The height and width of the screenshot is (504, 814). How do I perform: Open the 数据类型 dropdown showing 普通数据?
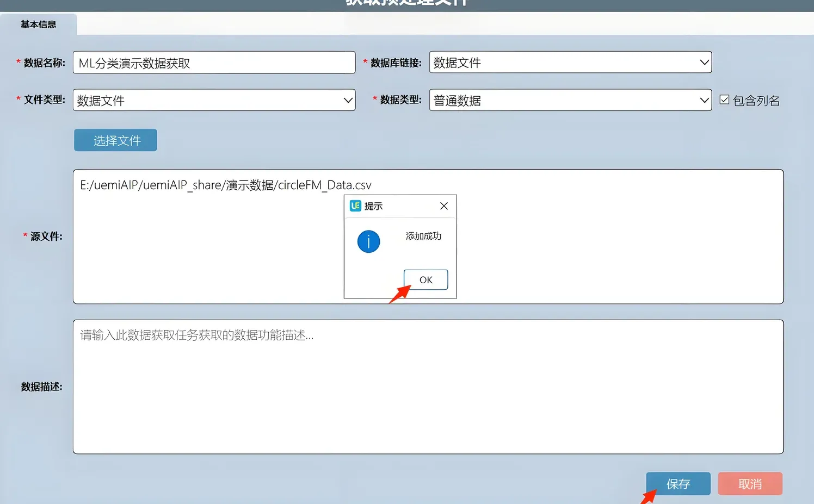tap(570, 100)
